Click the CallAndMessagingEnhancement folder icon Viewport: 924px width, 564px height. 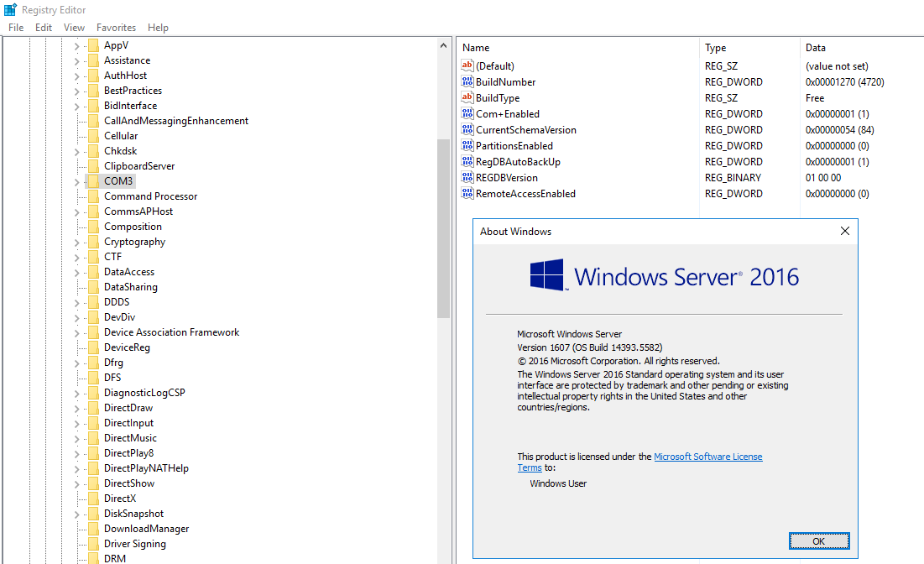pos(93,121)
